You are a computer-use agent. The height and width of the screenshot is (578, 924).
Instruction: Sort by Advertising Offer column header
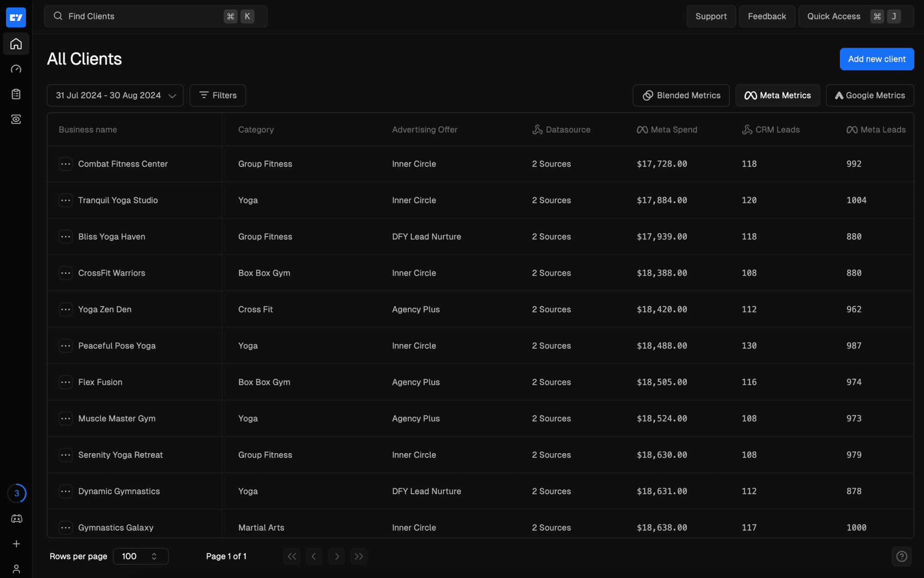[x=425, y=130]
